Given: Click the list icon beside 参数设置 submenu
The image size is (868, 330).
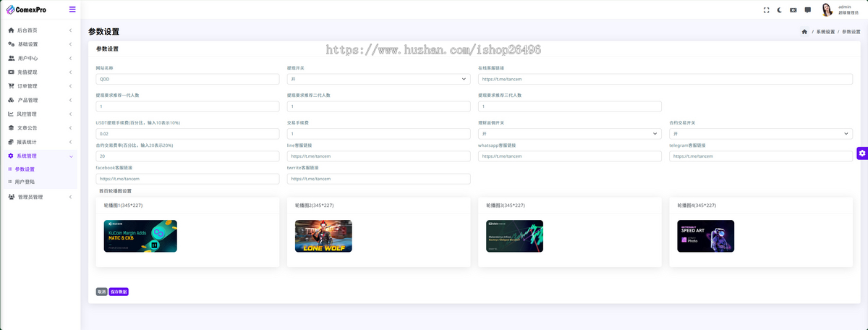Looking at the screenshot, I should (x=9, y=169).
